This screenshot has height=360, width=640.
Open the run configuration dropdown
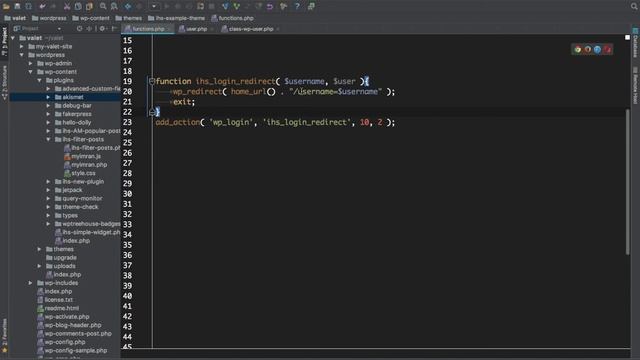(154, 6)
